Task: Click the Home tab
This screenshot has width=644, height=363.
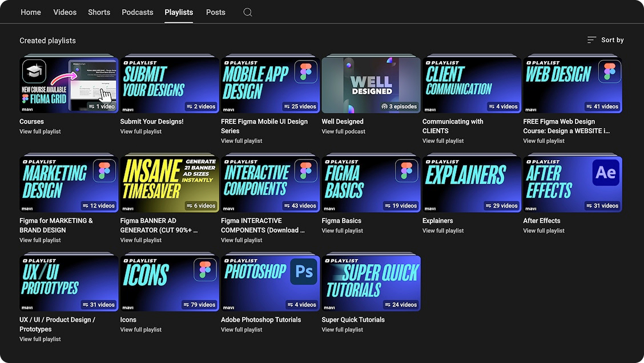Action: pos(31,12)
